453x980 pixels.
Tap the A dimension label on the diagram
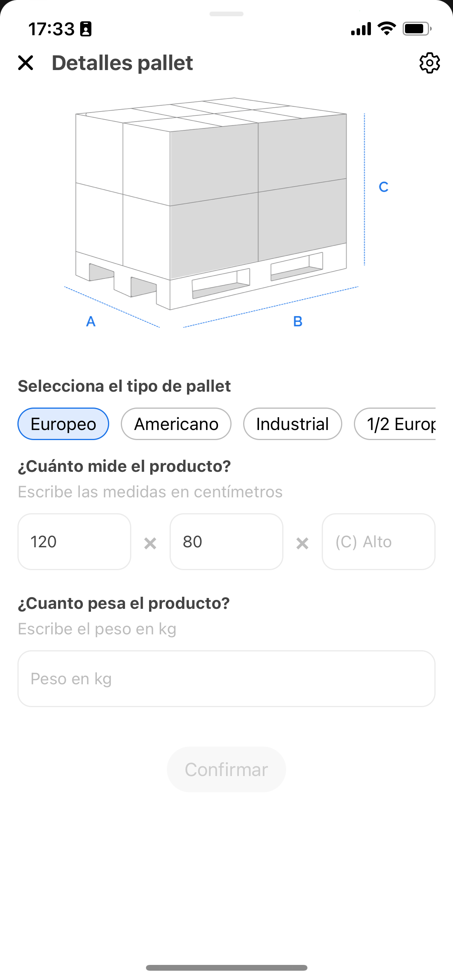click(x=91, y=321)
